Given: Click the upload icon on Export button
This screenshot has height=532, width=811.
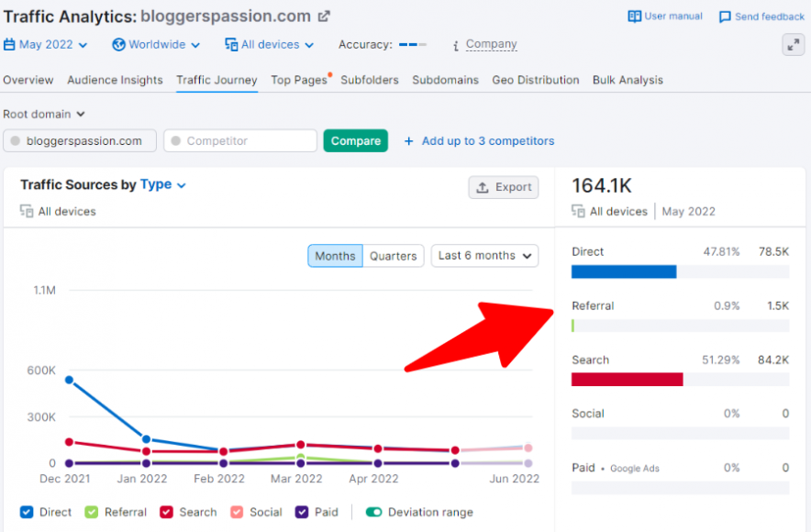Looking at the screenshot, I should point(482,187).
